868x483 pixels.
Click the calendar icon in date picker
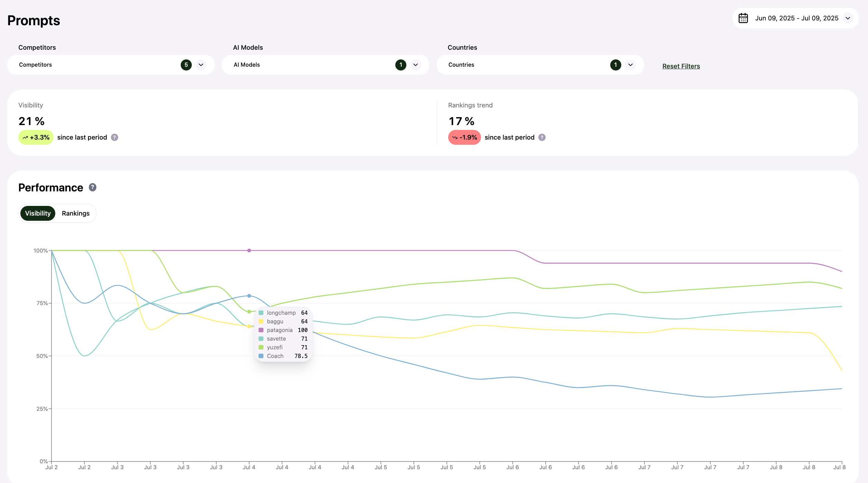(743, 18)
